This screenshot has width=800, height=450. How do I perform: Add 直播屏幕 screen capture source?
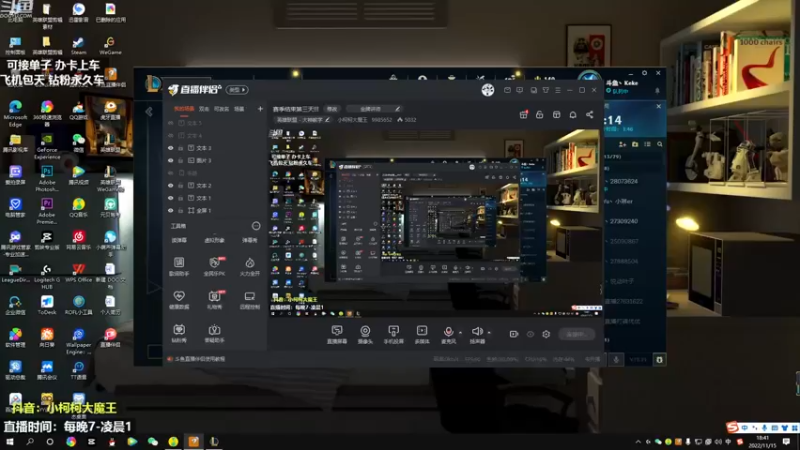click(x=337, y=334)
